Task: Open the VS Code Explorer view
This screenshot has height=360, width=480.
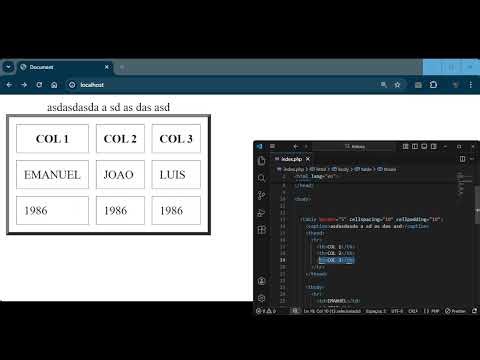Action: click(262, 161)
